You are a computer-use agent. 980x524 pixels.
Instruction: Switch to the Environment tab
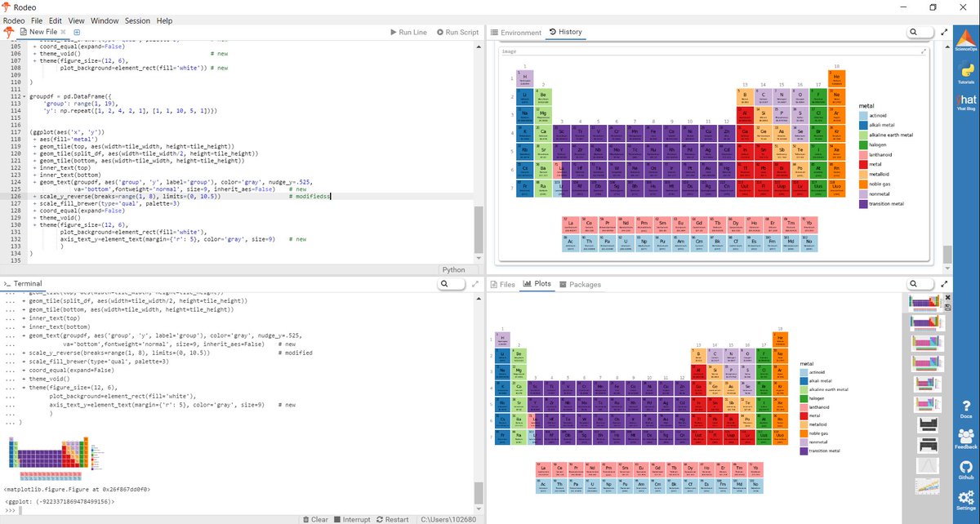517,33
